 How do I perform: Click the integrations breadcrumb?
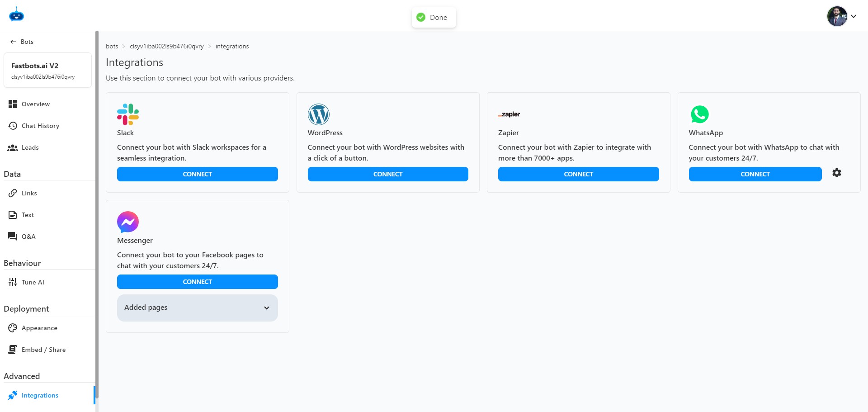232,46
